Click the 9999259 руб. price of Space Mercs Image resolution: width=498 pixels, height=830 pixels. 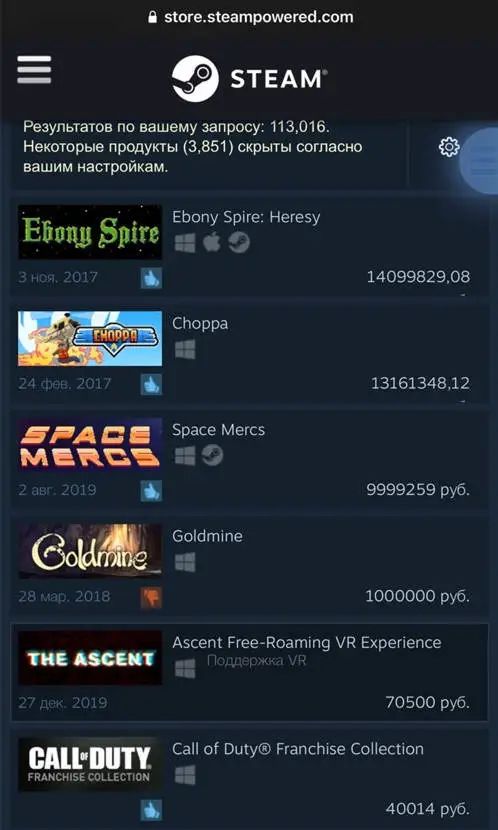(x=418, y=490)
